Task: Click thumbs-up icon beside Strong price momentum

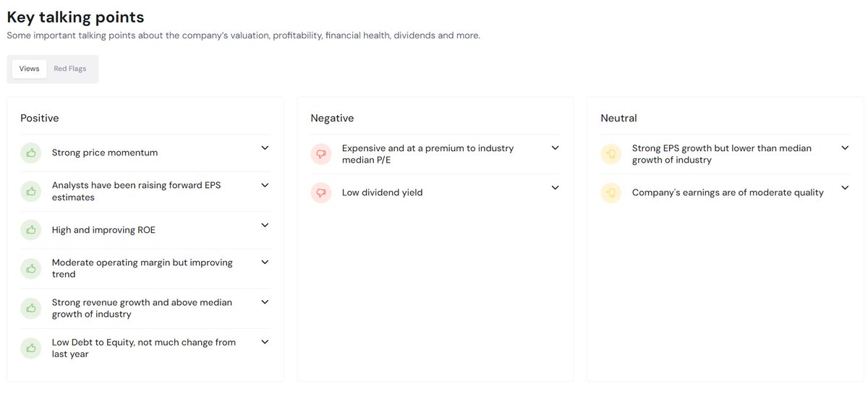Action: 31,153
